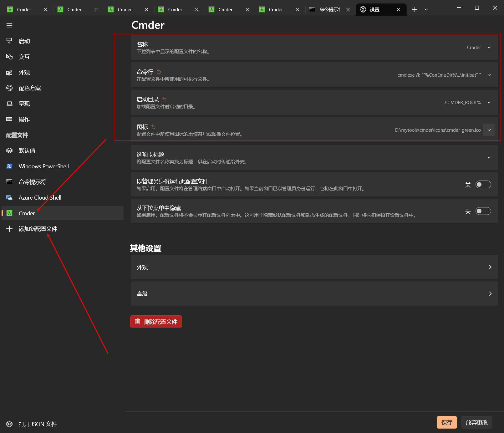The height and width of the screenshot is (433, 504).
Task: Enable the 从下拉菜单中隐藏 switch
Action: coord(483,211)
